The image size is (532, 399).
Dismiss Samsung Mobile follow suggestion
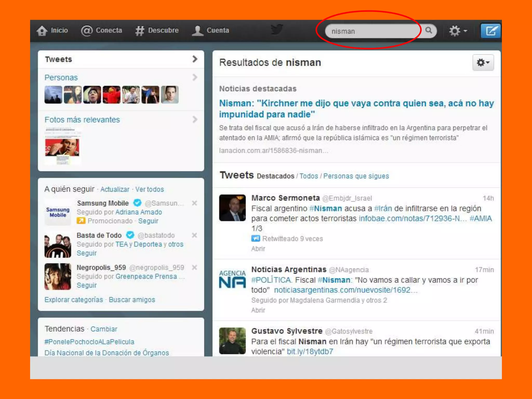pyautogui.click(x=194, y=203)
